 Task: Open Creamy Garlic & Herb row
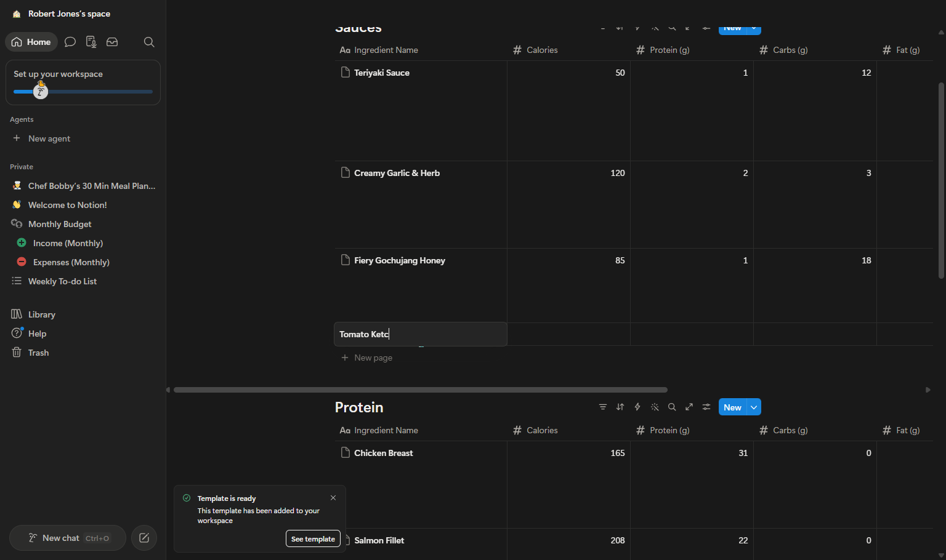tap(397, 173)
